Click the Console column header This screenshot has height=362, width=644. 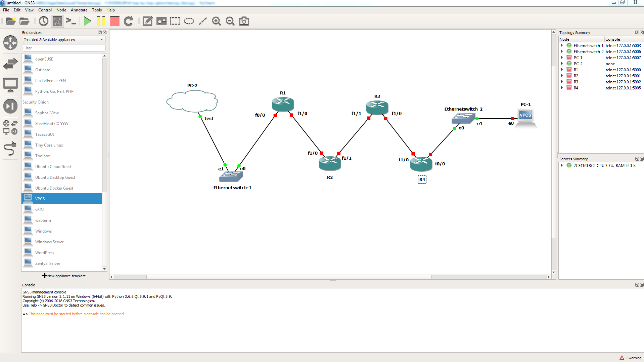(x=624, y=39)
